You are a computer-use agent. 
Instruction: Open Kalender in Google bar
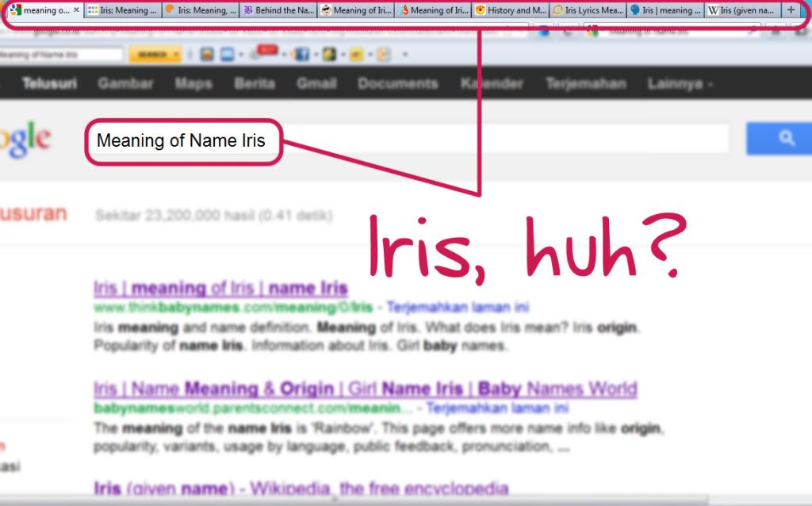pos(492,83)
